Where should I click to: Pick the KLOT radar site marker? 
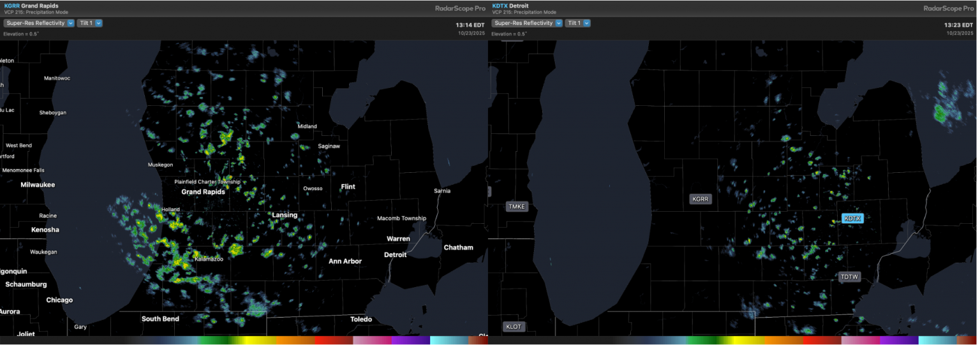tap(513, 327)
